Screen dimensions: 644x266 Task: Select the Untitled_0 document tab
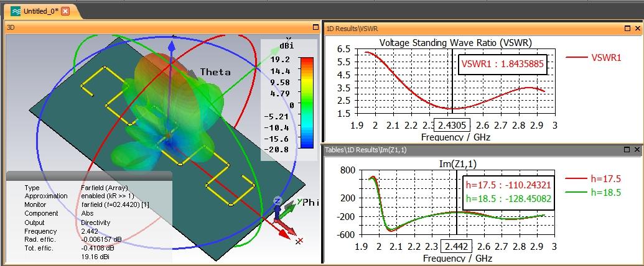click(x=40, y=11)
